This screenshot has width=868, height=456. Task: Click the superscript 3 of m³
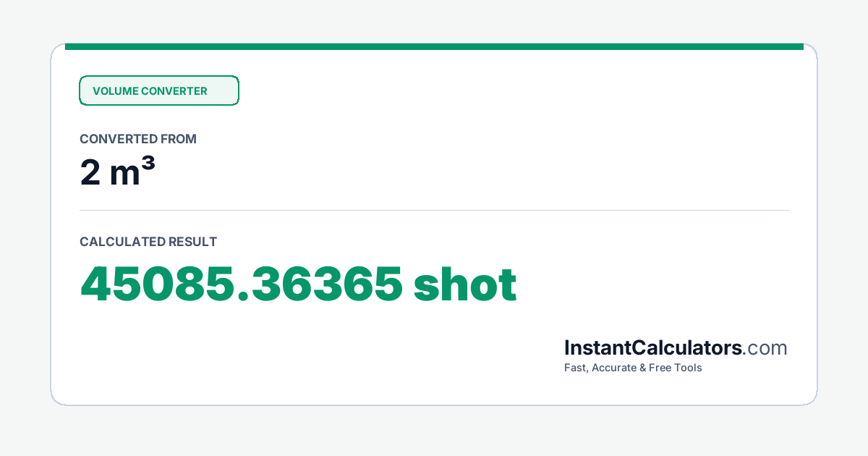[148, 165]
